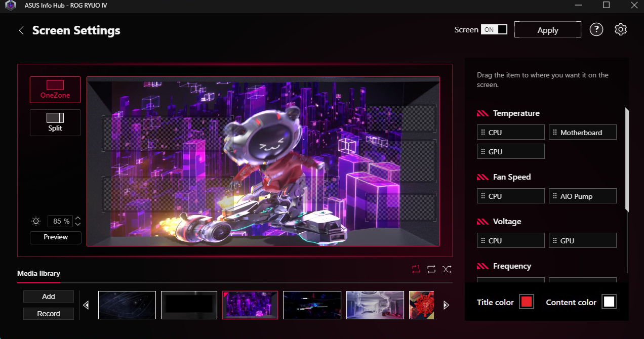The height and width of the screenshot is (339, 644).
Task: Click the CPU item under Fan Speed
Action: point(511,196)
